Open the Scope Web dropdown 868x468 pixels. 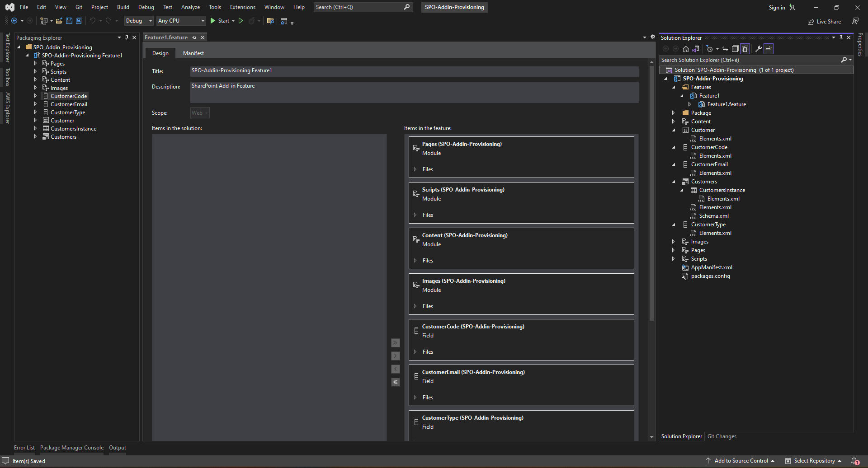200,113
